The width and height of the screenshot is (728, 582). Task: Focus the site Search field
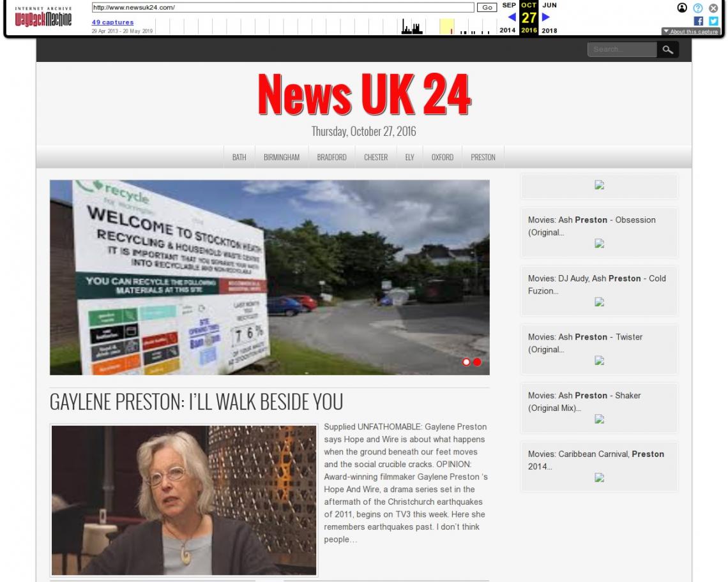pos(622,50)
